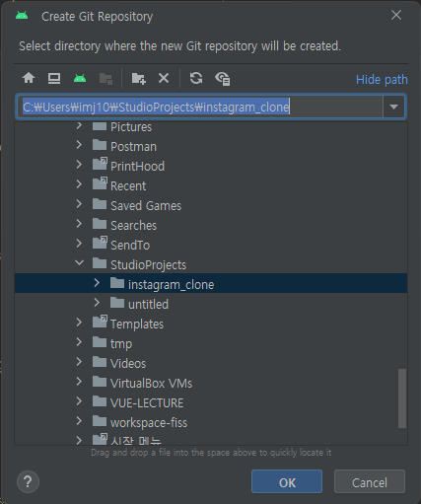Click the disabled Module directory icon
421x504 pixels.
click(105, 79)
